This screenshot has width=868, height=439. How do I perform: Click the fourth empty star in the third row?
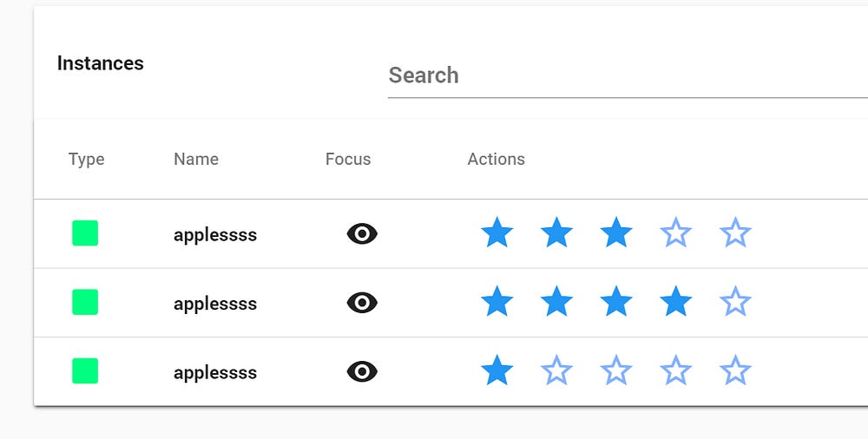point(675,371)
